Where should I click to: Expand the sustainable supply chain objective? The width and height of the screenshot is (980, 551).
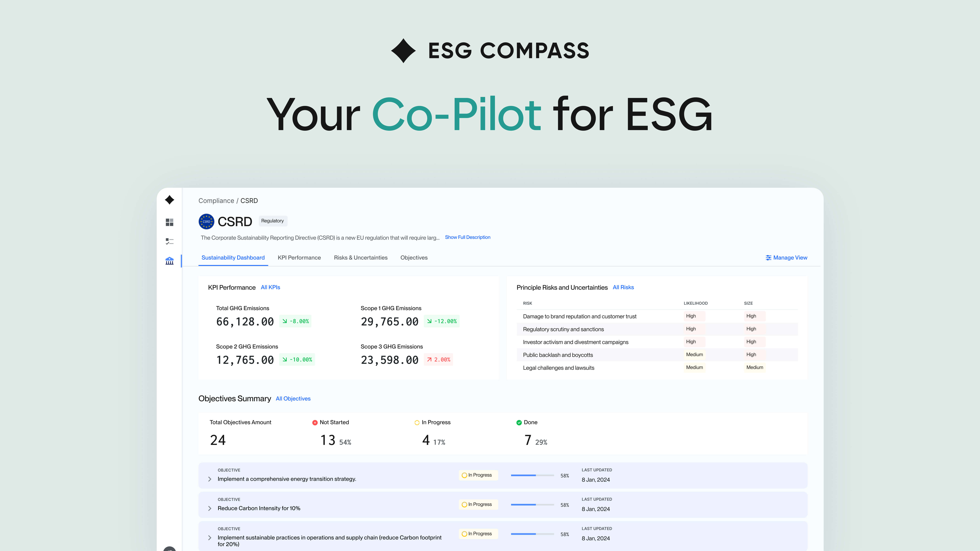point(210,537)
